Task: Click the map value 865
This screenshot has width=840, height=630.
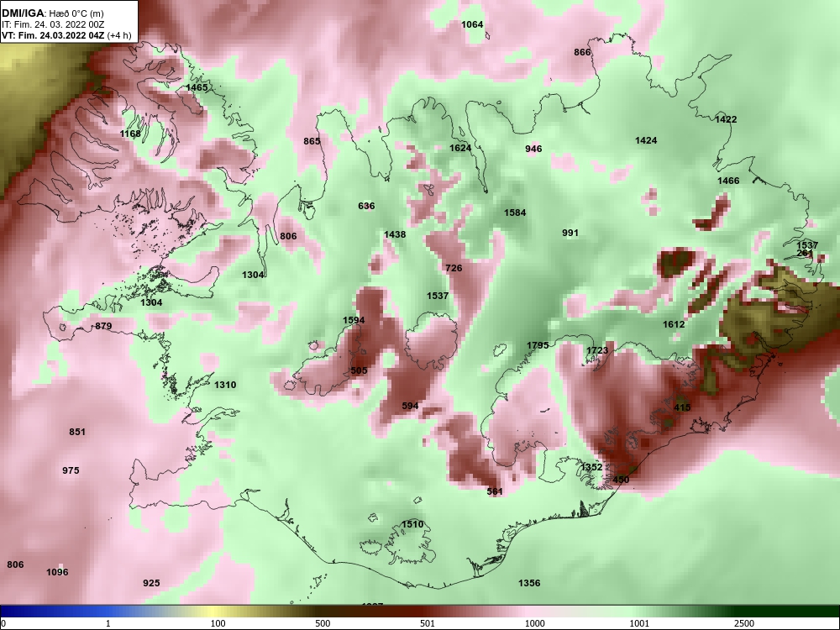Action: point(312,141)
